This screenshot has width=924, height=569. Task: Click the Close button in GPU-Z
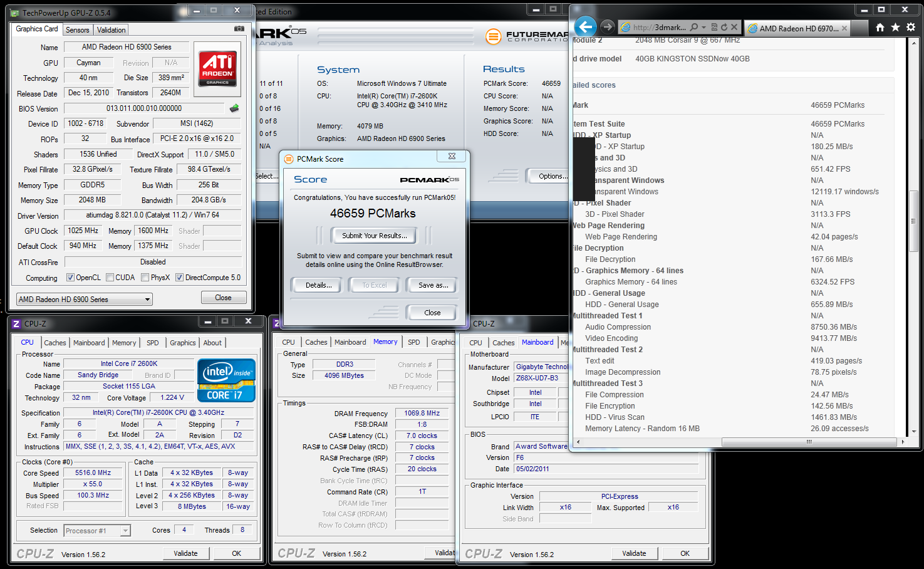(x=223, y=298)
